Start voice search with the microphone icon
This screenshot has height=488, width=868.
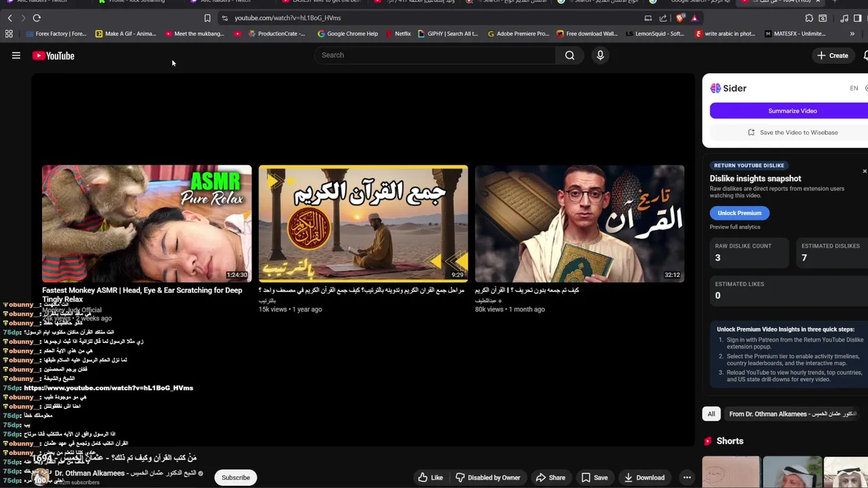point(600,55)
